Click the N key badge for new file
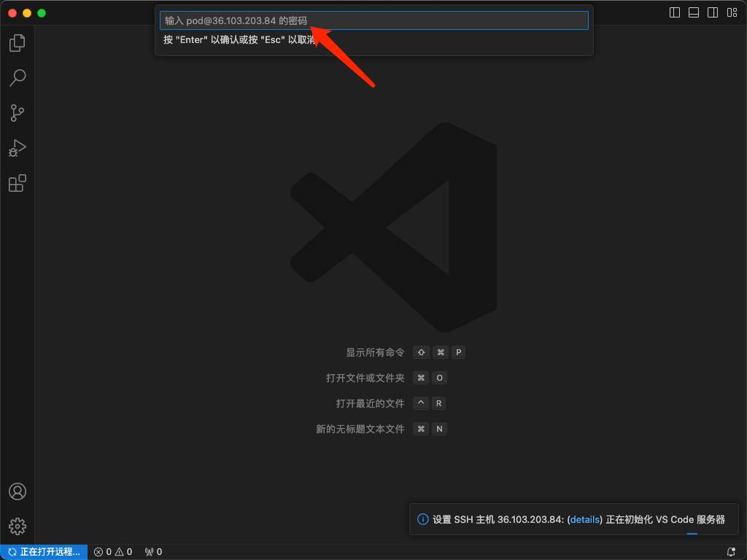 (439, 429)
